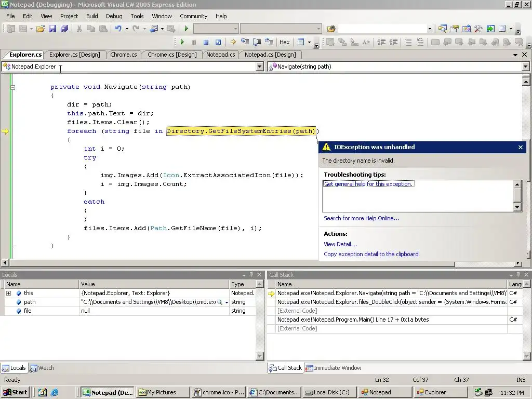The height and width of the screenshot is (399, 532).
Task: Click the Open File toolbar icon
Action: [x=41, y=29]
